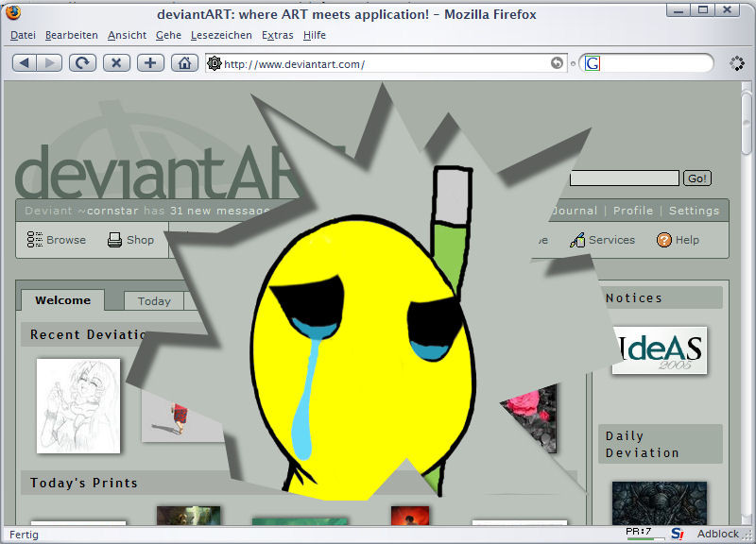Open the IdeAS 2005 notice image

[660, 350]
